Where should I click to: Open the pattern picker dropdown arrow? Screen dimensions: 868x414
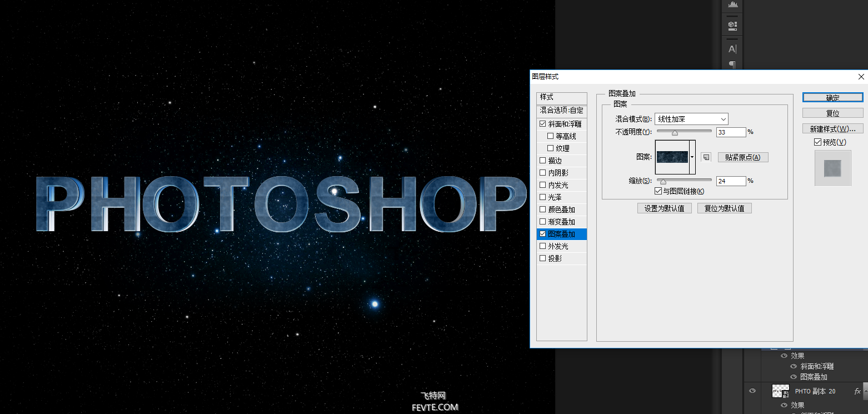click(x=692, y=157)
